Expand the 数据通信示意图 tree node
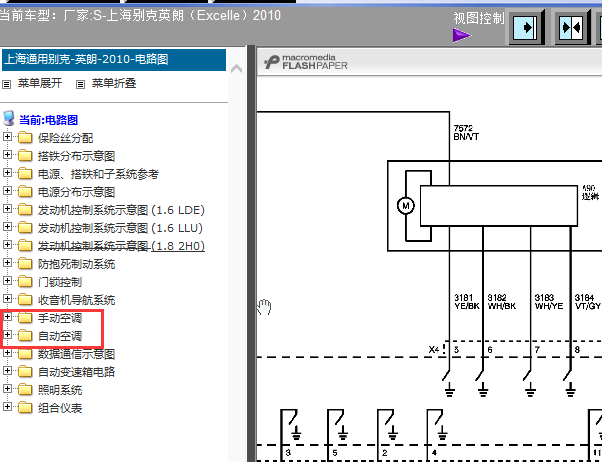The image size is (602, 462). 7,353
